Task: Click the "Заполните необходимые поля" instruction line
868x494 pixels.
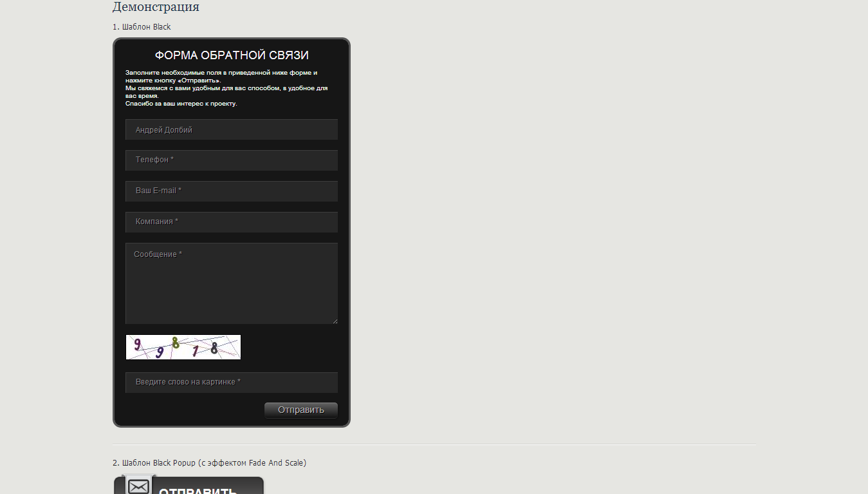Action: click(221, 73)
